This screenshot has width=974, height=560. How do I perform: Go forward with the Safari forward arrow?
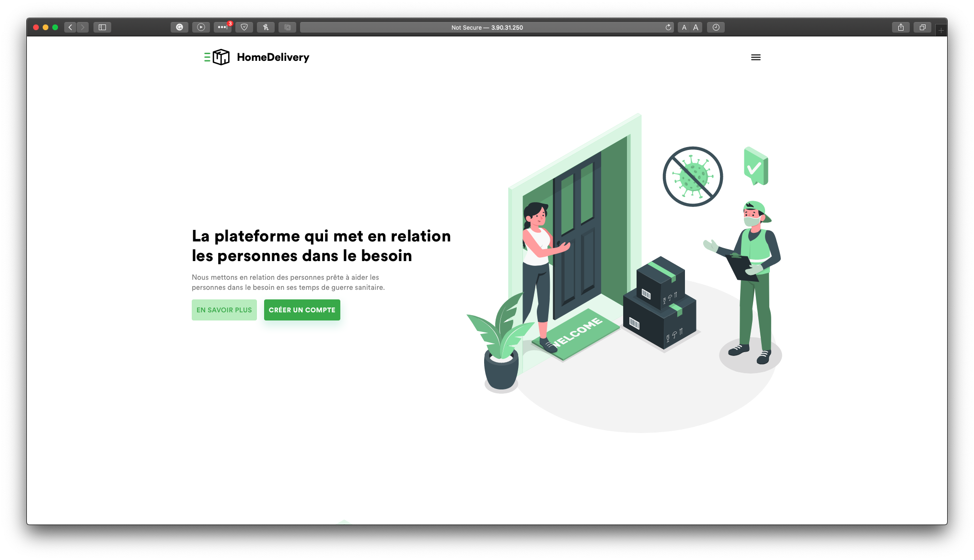82,27
